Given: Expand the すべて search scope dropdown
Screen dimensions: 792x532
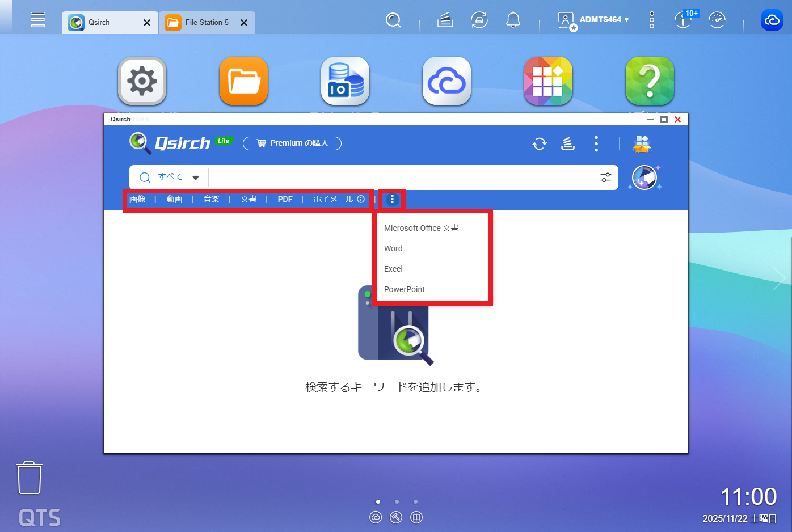Looking at the screenshot, I should 178,178.
